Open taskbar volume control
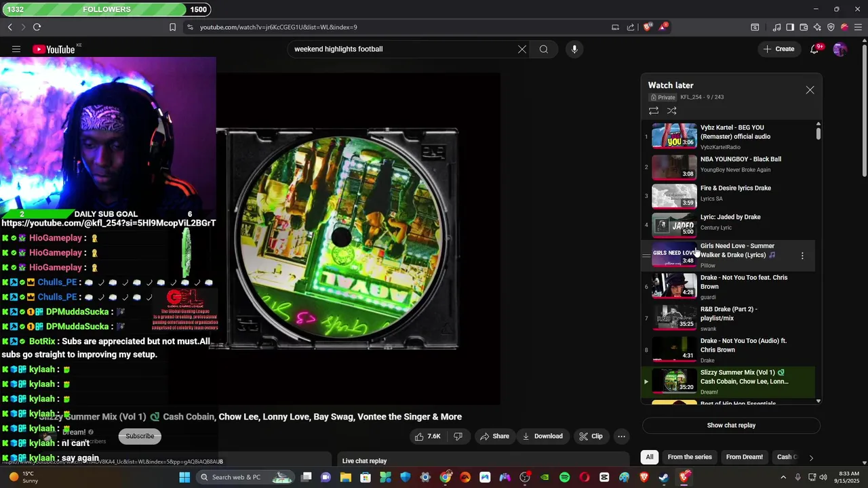Screen dimensions: 868x488 (823, 477)
